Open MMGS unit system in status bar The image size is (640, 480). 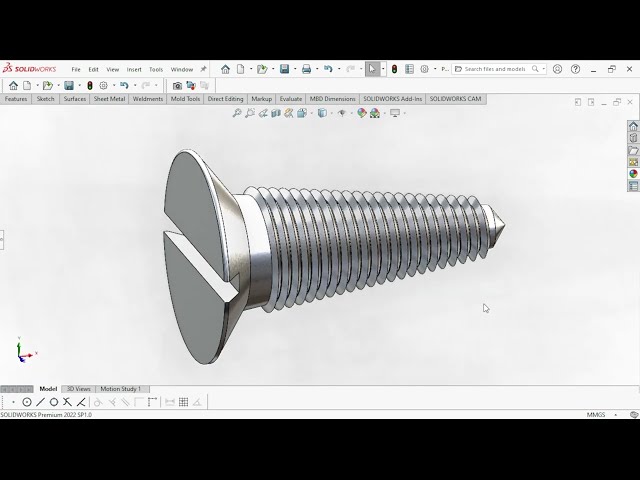click(596, 415)
